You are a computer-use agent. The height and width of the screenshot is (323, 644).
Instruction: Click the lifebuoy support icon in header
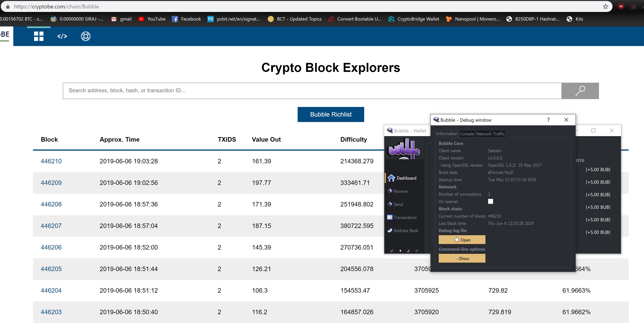pos(86,36)
